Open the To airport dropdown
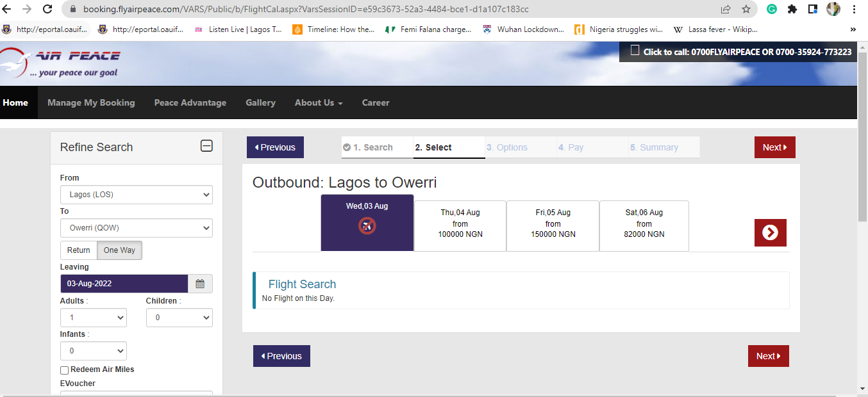Image resolution: width=868 pixels, height=397 pixels. point(137,228)
